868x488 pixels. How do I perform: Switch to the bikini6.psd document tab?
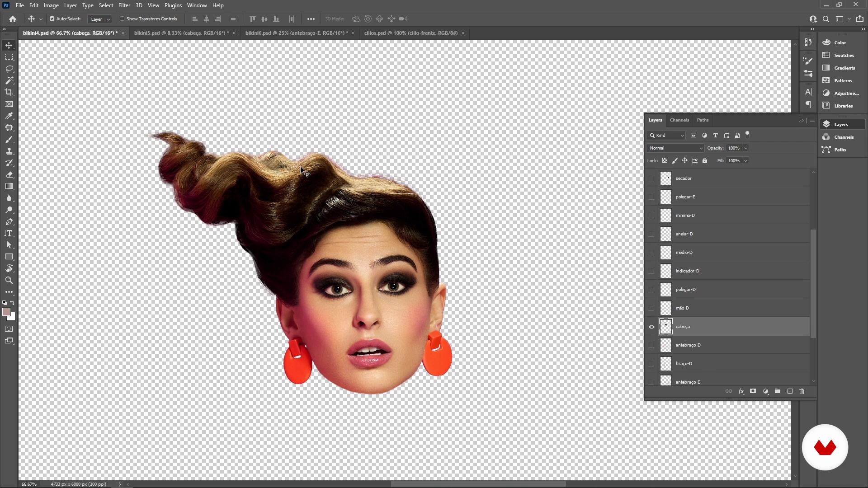tap(296, 33)
